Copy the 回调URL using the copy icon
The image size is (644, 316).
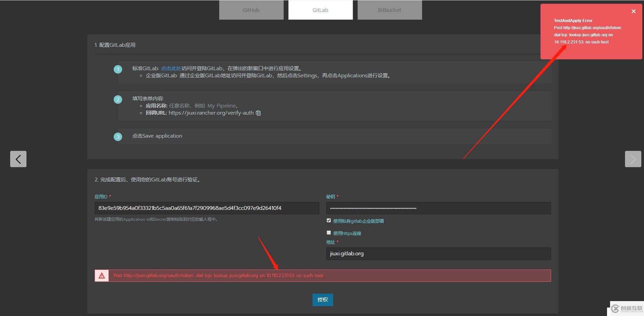[258, 113]
